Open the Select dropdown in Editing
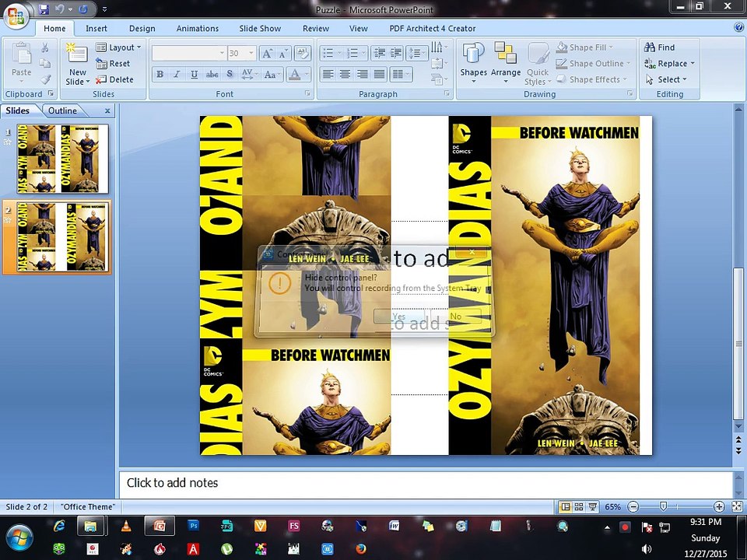 [x=666, y=79]
